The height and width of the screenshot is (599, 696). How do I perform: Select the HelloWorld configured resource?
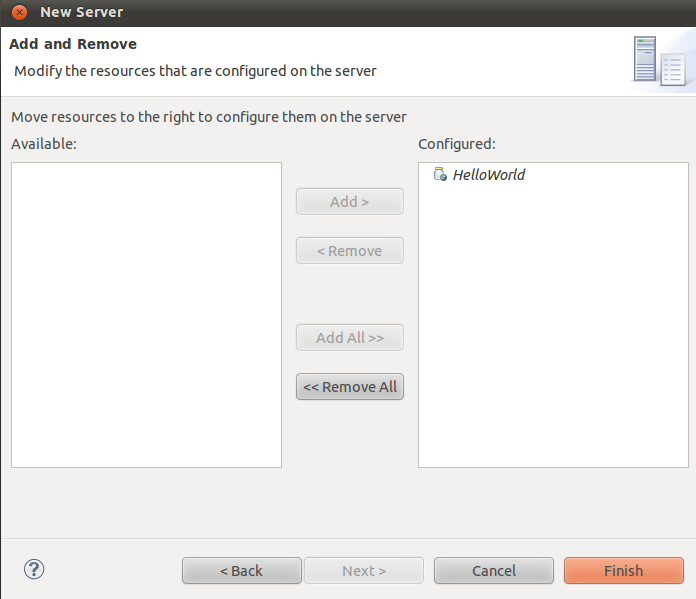[x=488, y=175]
